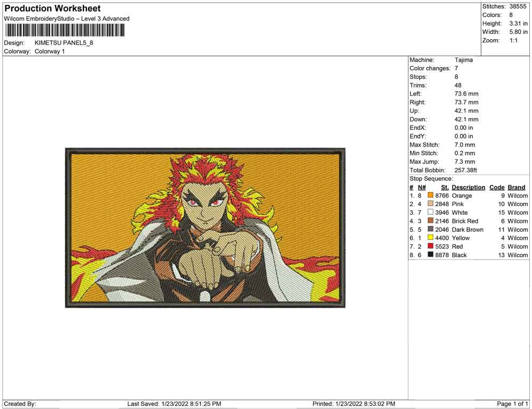The height and width of the screenshot is (409, 532).
Task: Click the Colors value '8' in header
Action: (x=511, y=15)
